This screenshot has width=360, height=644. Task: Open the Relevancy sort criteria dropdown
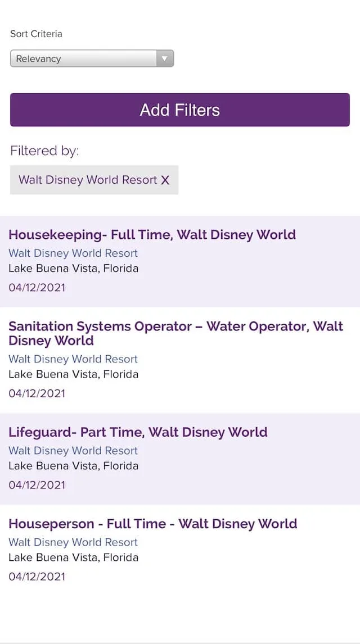click(x=92, y=58)
